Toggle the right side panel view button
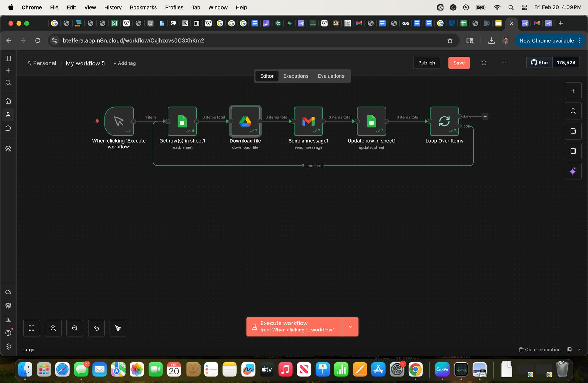Image resolution: width=588 pixels, height=383 pixels. [x=573, y=151]
